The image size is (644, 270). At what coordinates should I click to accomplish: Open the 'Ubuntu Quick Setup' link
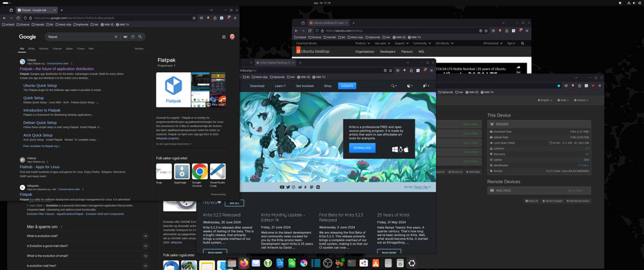pyautogui.click(x=40, y=85)
